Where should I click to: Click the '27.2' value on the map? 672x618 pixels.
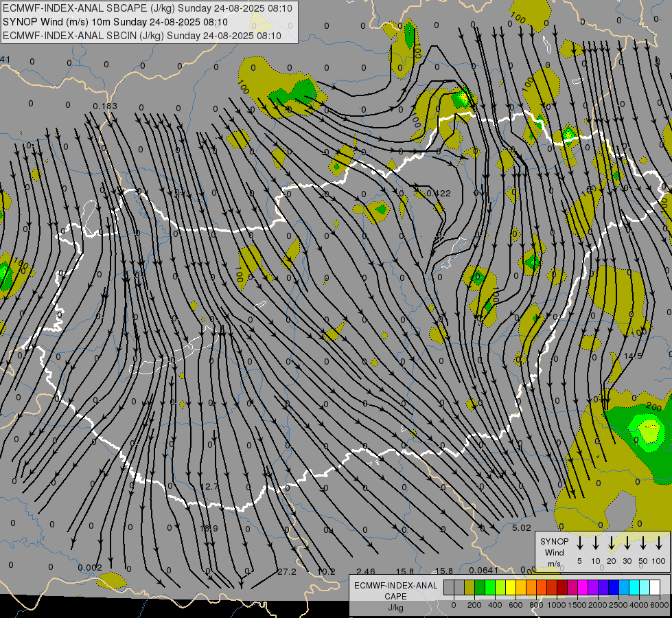[287, 572]
